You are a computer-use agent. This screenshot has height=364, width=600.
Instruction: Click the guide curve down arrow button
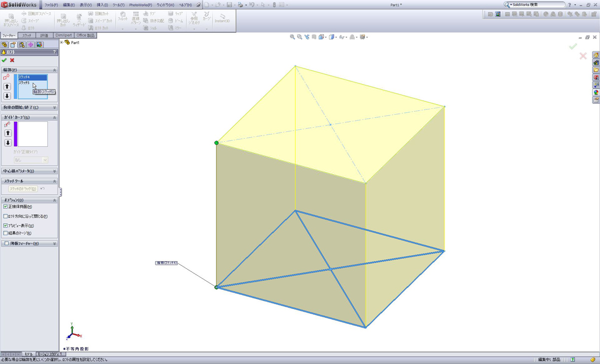tap(8, 143)
